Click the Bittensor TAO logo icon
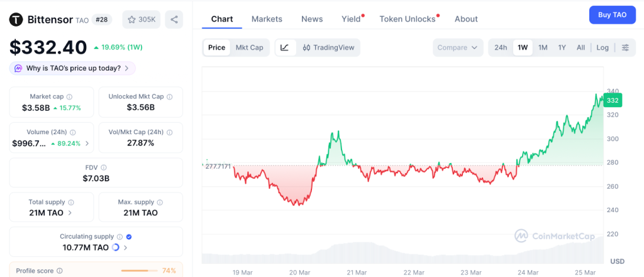644x277 pixels. (16, 20)
